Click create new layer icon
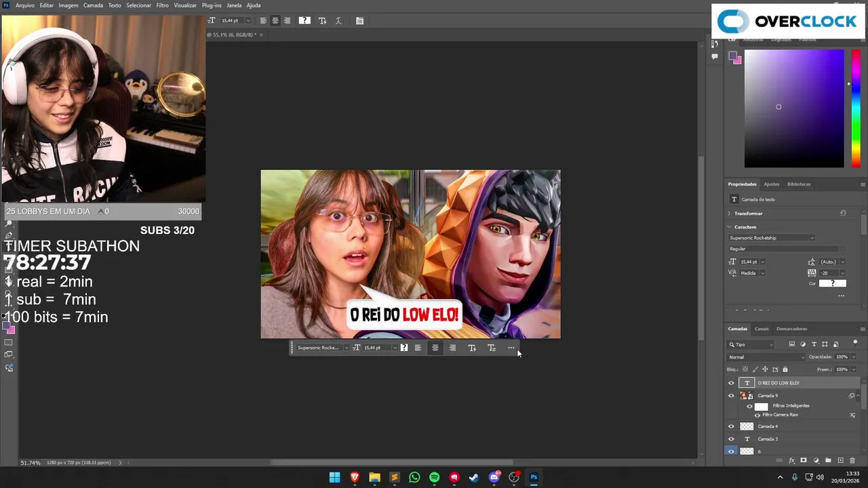Viewport: 868px width, 488px height. pos(840,461)
